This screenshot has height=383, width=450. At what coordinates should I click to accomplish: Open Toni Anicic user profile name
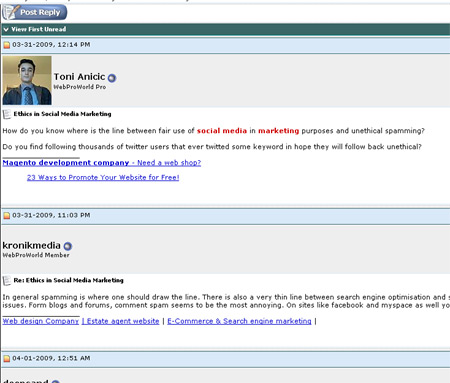point(79,77)
